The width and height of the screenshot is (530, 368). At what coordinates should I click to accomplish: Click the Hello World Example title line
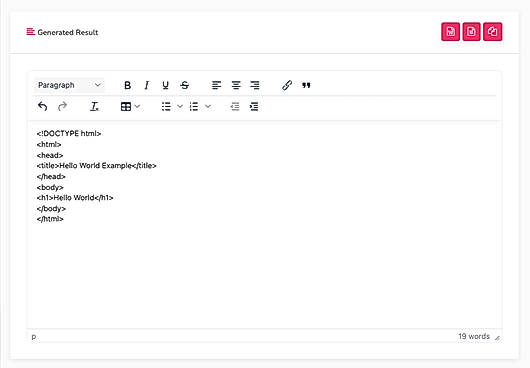96,166
